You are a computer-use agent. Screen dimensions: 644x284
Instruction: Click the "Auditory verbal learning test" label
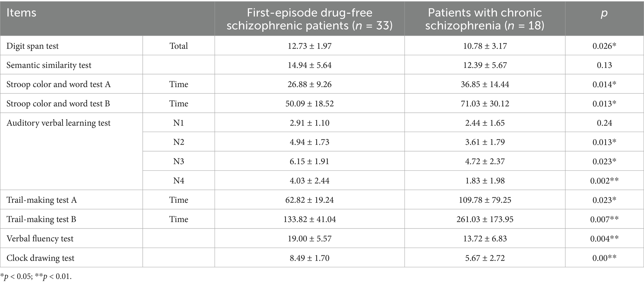tap(59, 123)
